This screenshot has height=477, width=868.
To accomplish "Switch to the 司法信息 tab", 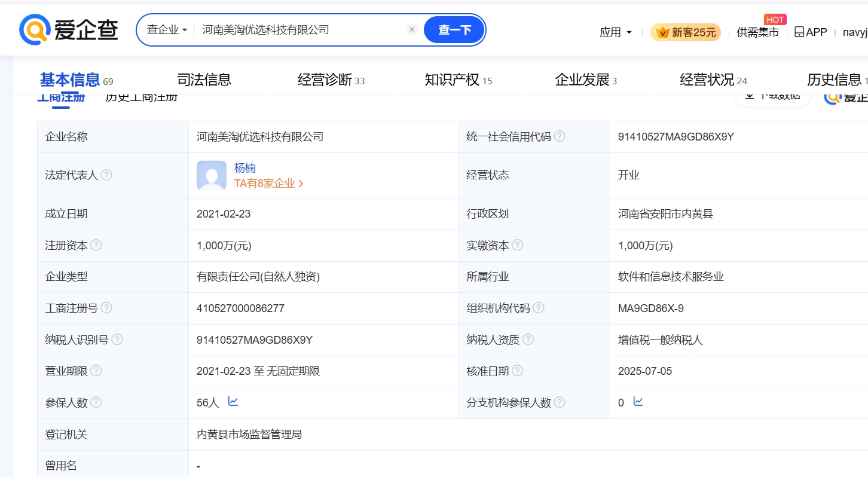I will pyautogui.click(x=204, y=79).
